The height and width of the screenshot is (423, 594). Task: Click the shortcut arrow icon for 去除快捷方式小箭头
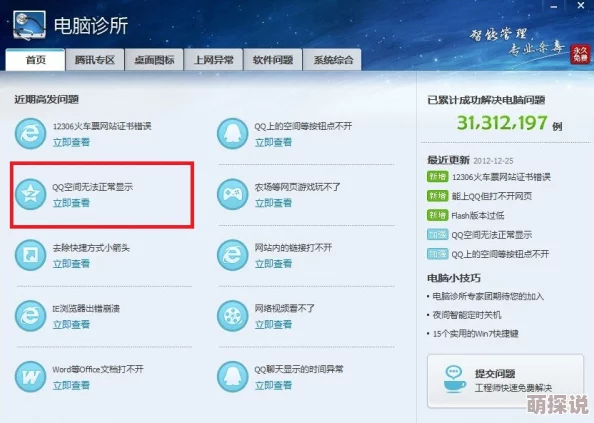(30, 255)
